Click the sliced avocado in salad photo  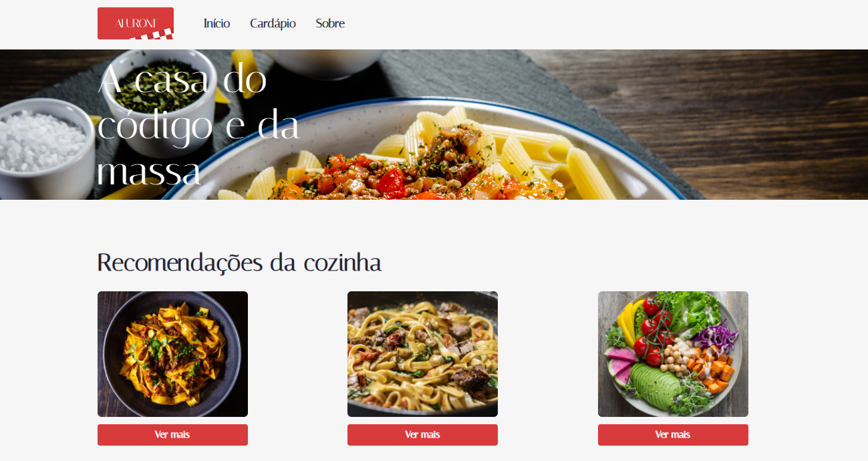click(x=654, y=385)
